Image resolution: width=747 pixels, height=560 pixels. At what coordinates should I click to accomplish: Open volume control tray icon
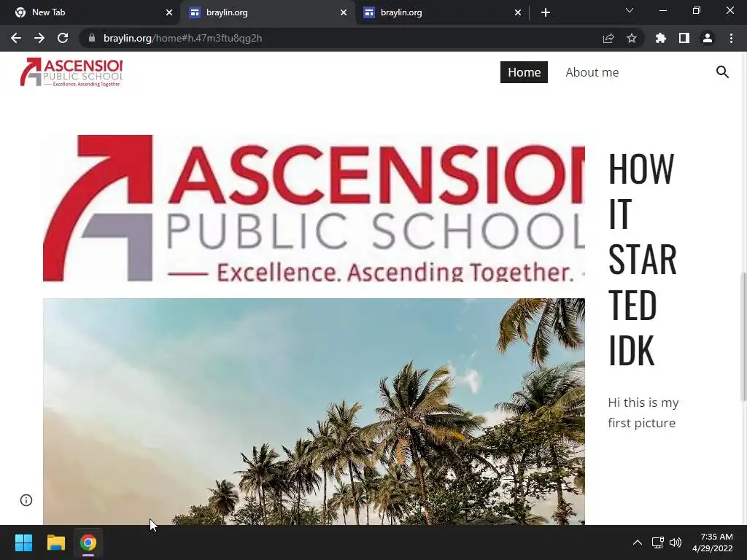coord(675,542)
